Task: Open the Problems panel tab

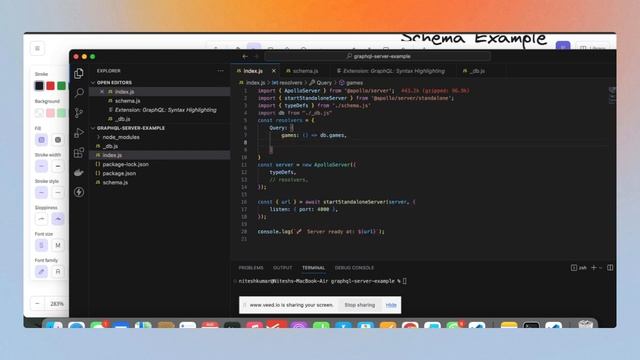Action: tap(251, 268)
